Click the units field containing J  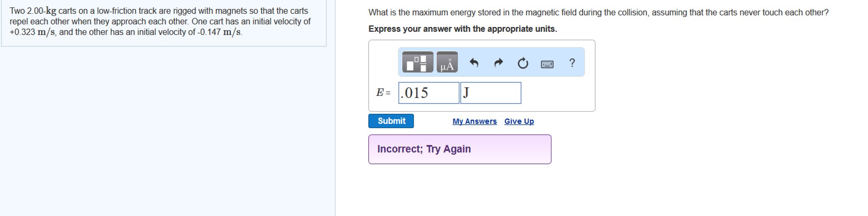pyautogui.click(x=490, y=93)
